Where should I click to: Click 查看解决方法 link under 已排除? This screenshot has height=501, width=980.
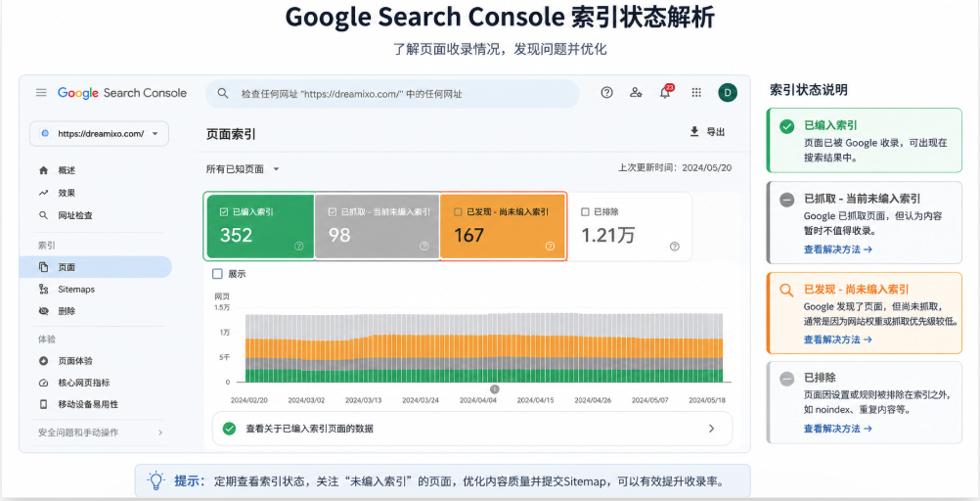pos(837,429)
